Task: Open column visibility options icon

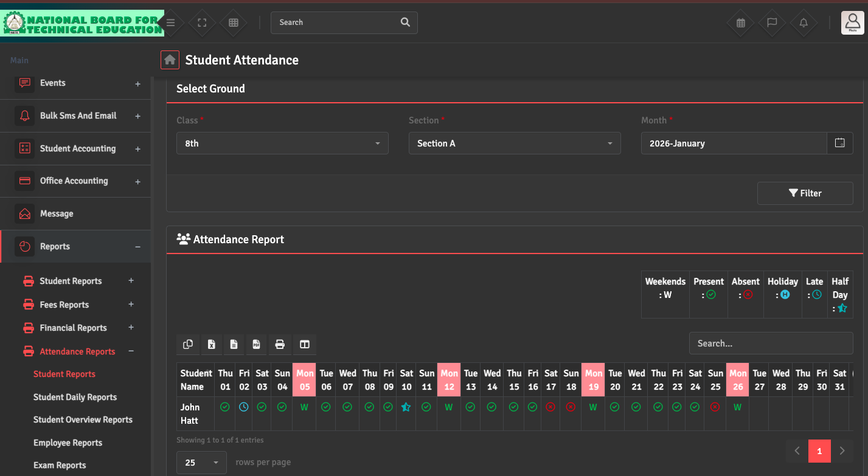Action: point(305,345)
